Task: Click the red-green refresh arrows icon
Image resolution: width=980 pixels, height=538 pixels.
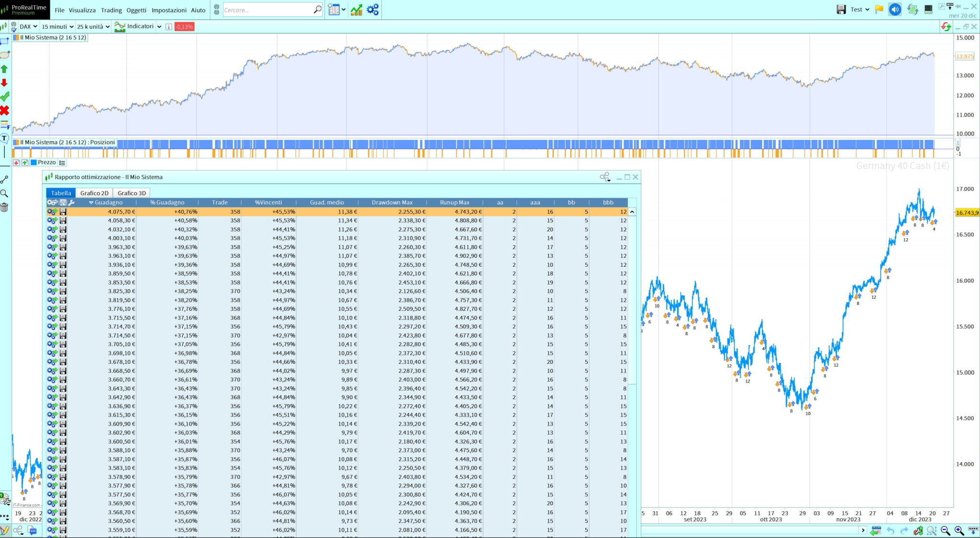Action: tap(946, 27)
